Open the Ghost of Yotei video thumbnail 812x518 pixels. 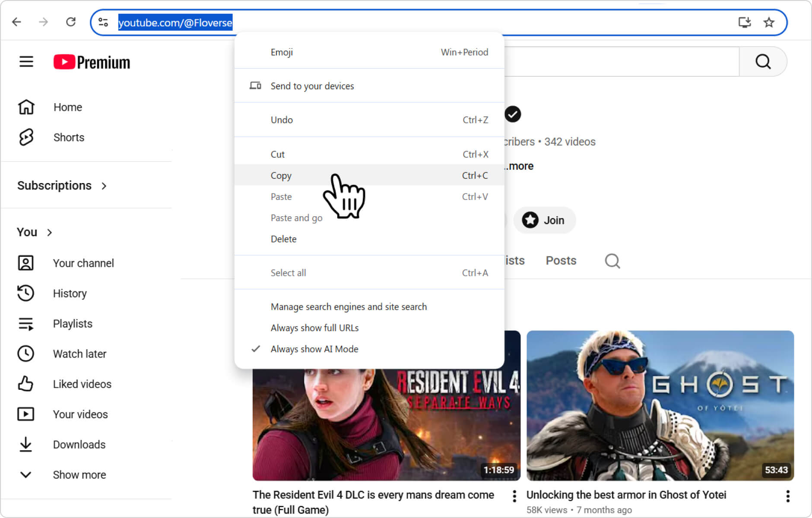pyautogui.click(x=660, y=405)
